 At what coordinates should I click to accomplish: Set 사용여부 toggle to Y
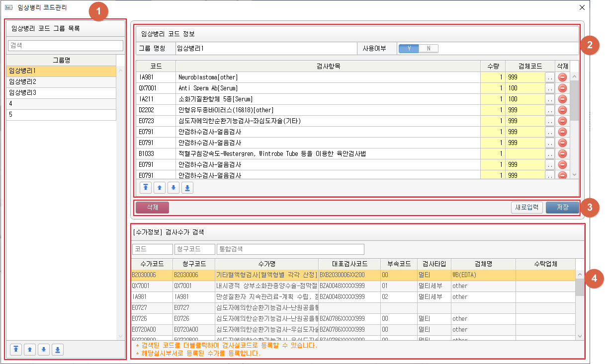409,49
